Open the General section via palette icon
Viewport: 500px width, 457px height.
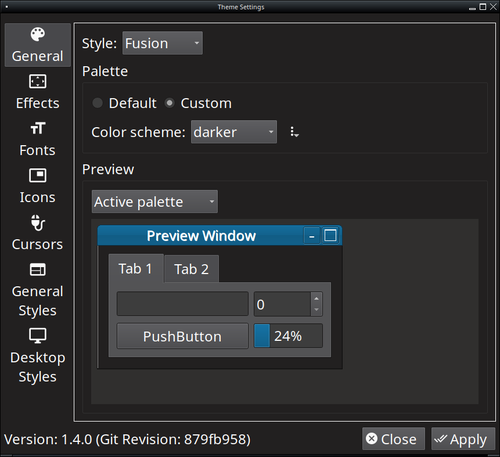pos(37,34)
